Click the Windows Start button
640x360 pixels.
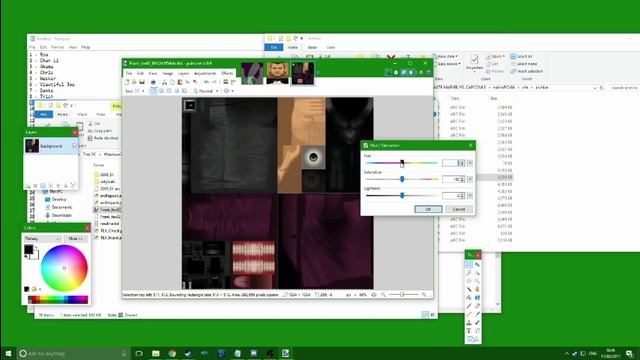(x=8, y=353)
